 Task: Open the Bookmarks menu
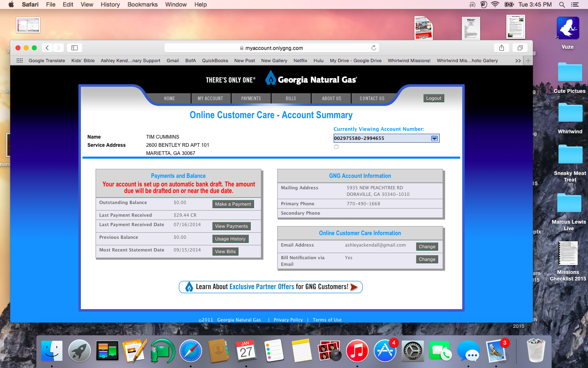pos(142,4)
